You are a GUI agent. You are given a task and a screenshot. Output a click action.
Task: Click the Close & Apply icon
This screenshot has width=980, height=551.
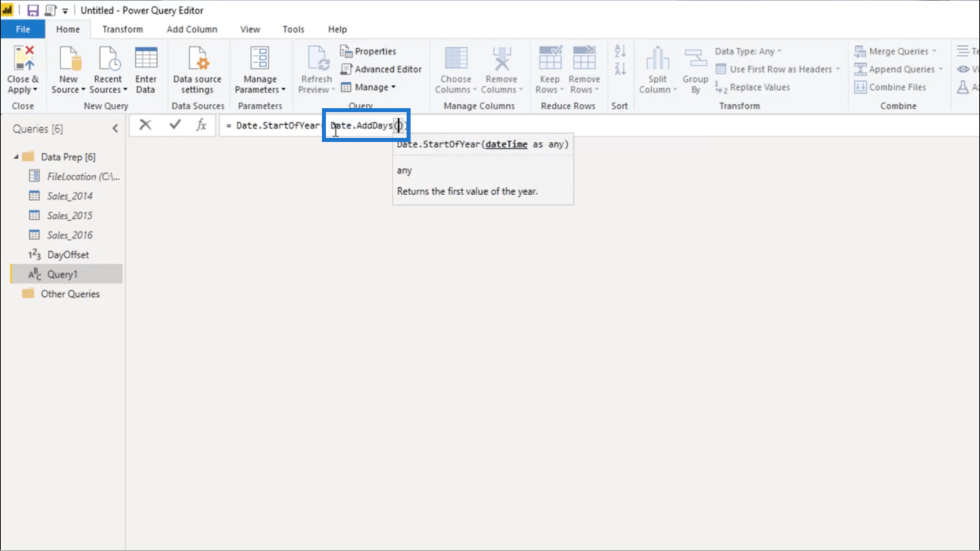(23, 58)
